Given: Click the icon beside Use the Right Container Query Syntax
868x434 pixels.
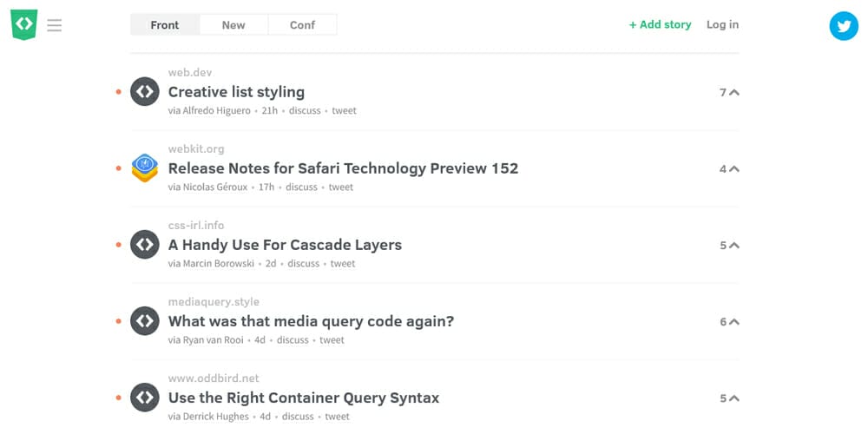Looking at the screenshot, I should (144, 397).
